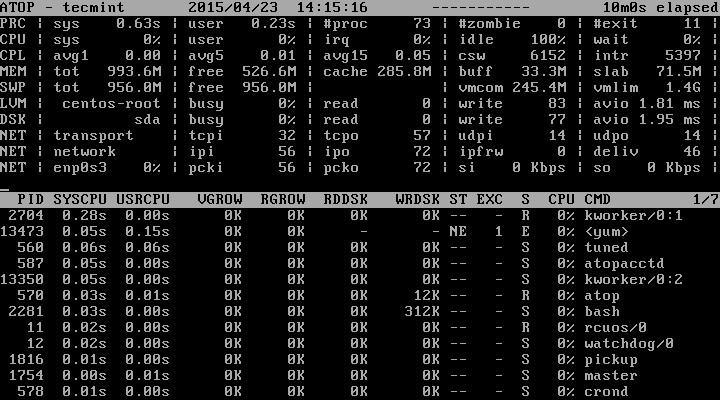This screenshot has height=400, width=720.
Task: Click the page indicator 1/7
Action: pyautogui.click(x=705, y=200)
